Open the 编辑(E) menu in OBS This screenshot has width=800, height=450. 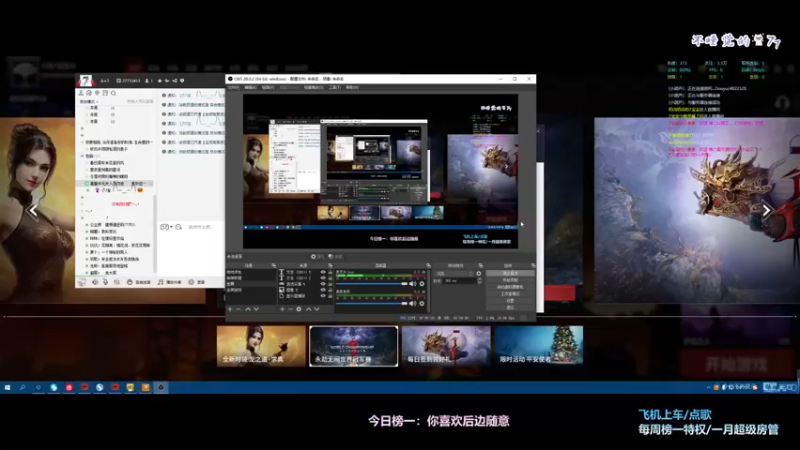point(251,88)
